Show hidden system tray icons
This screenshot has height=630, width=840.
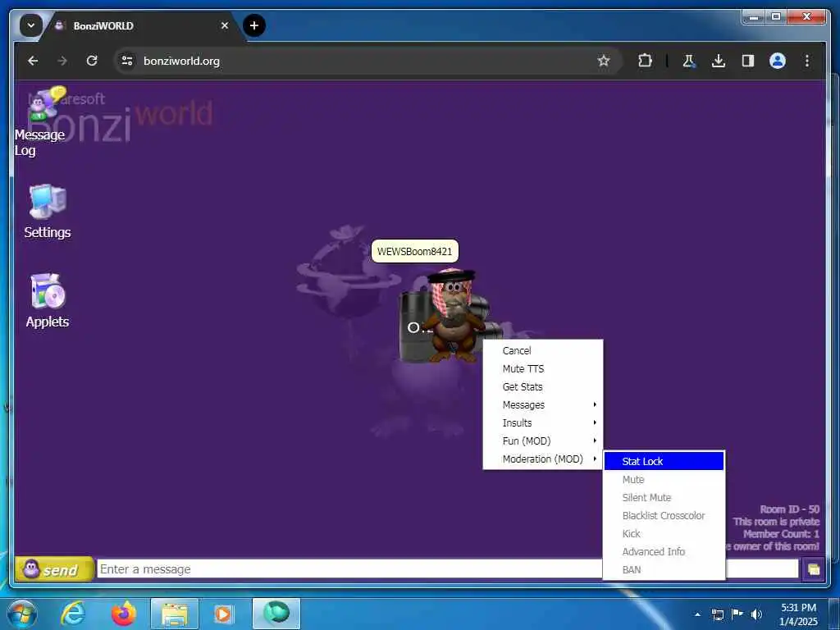point(697,614)
